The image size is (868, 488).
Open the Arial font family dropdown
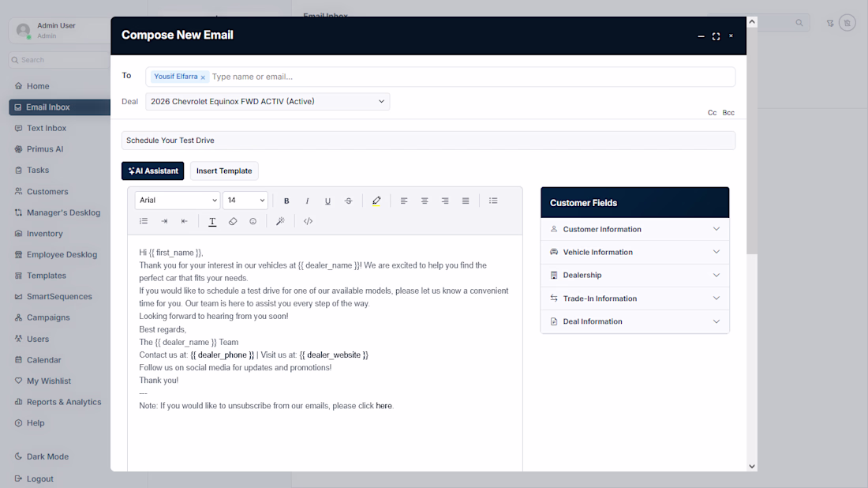click(178, 201)
